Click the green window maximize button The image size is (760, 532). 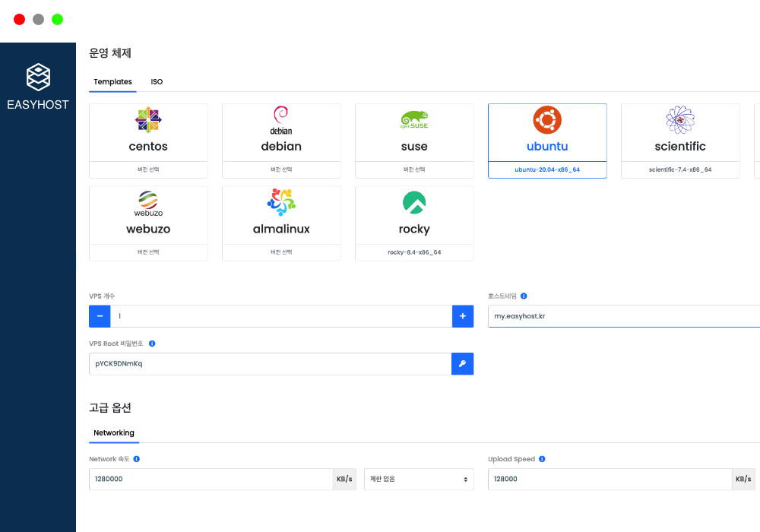[x=58, y=20]
